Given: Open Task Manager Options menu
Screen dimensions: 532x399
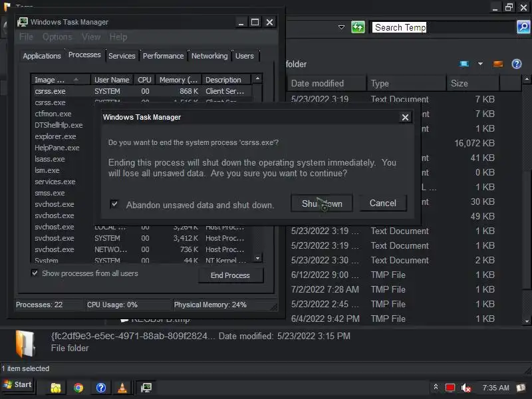Looking at the screenshot, I should (57, 37).
